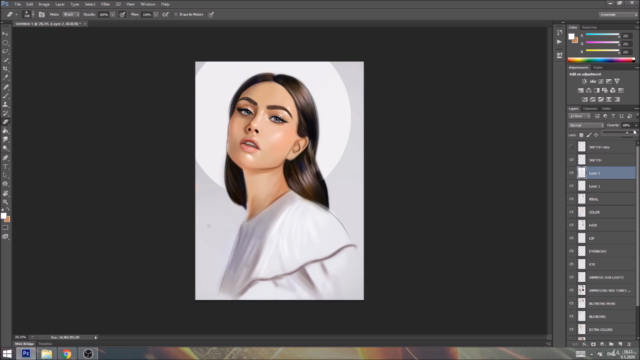Create a new group folder icon
640x360 pixels.
[x=611, y=344]
